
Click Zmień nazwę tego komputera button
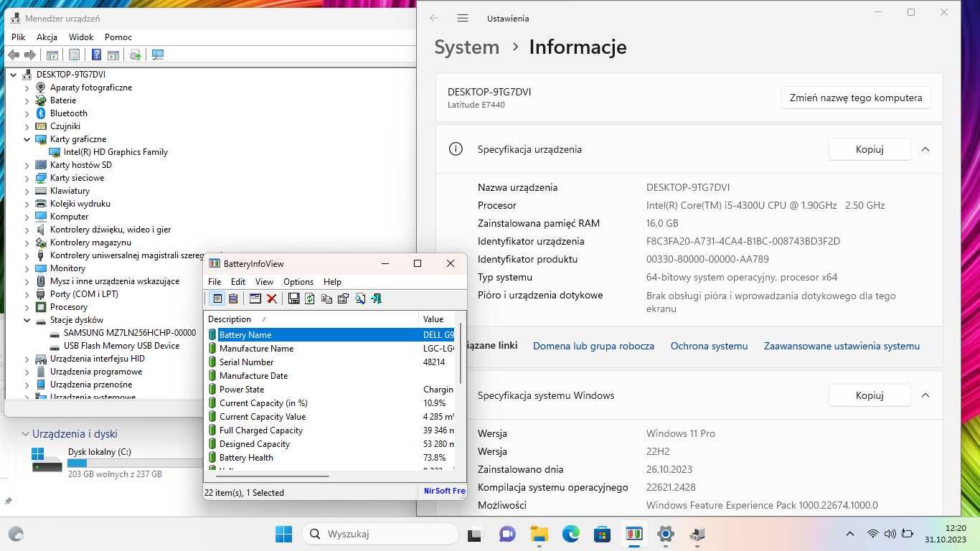[x=856, y=98]
